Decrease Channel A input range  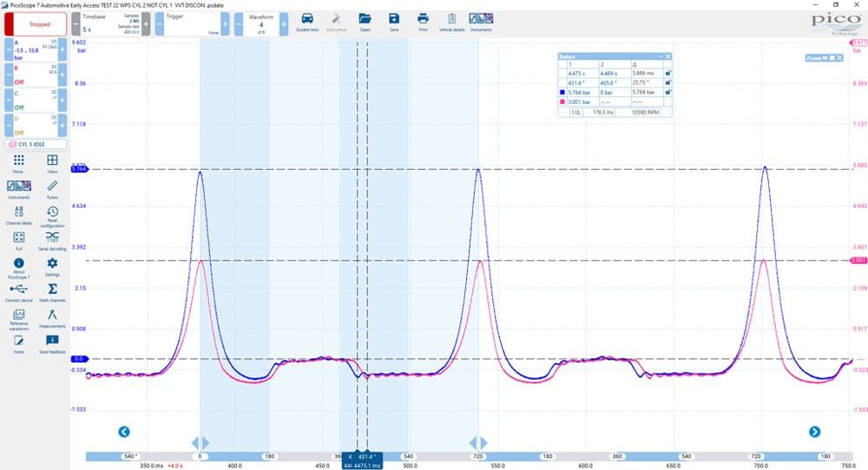[x=9, y=49]
